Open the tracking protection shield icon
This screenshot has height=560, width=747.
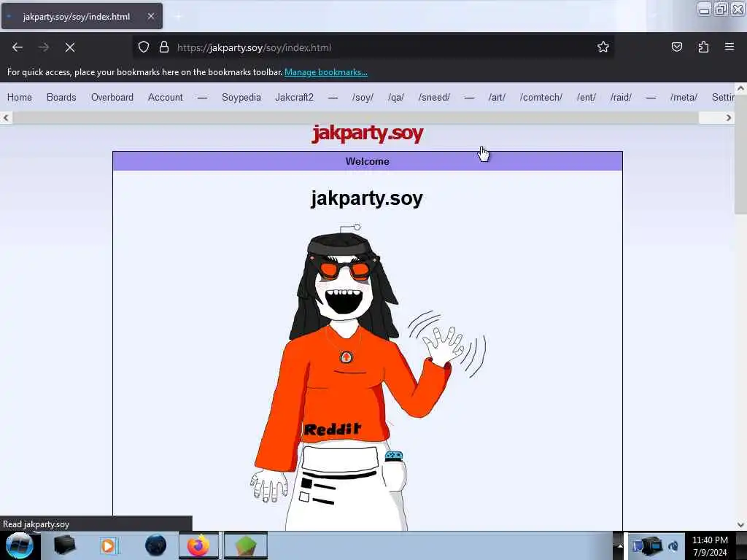click(144, 47)
